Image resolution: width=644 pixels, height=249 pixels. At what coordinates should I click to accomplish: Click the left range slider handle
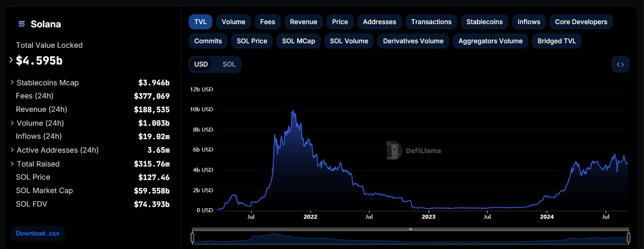coord(192,238)
